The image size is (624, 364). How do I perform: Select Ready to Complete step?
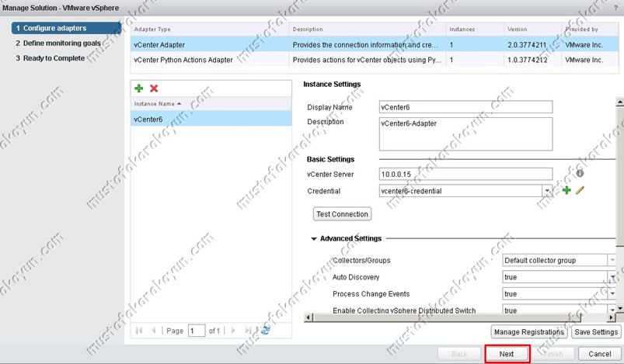pos(51,58)
